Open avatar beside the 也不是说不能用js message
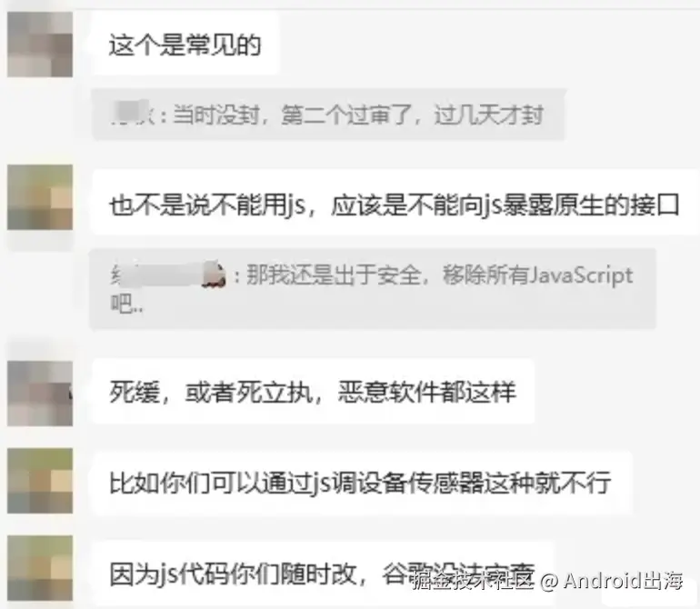 click(x=40, y=197)
